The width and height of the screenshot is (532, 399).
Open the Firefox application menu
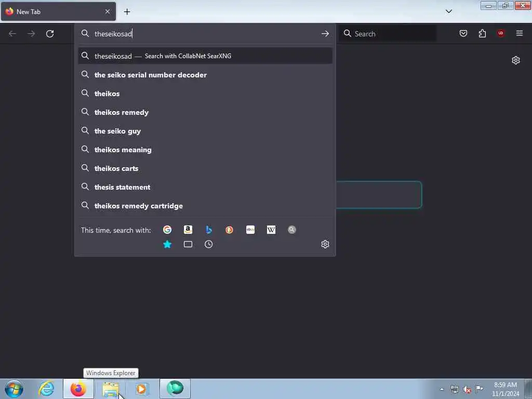coord(520,33)
